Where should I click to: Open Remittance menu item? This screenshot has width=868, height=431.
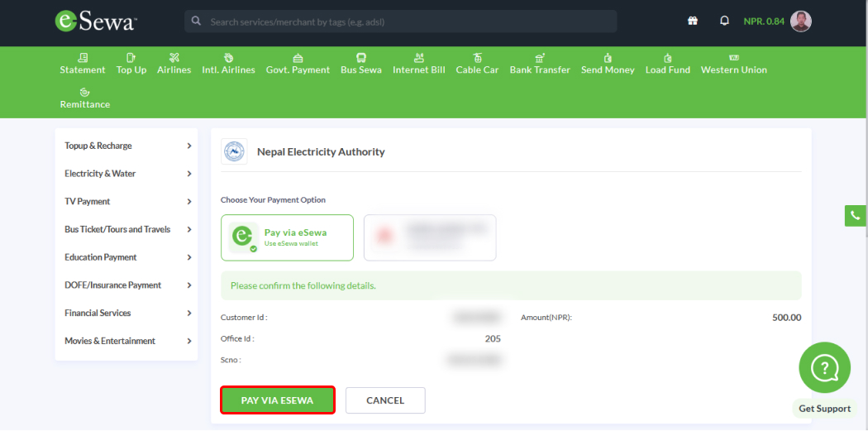pyautogui.click(x=84, y=98)
